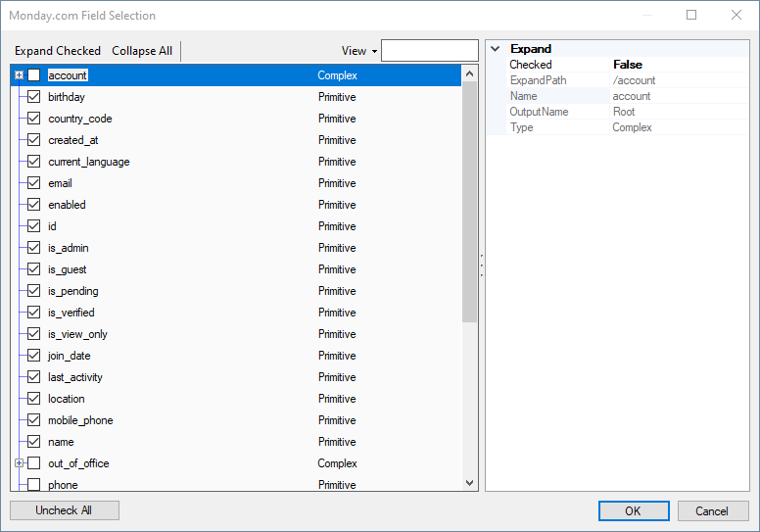Select the birthday field row

(x=237, y=97)
